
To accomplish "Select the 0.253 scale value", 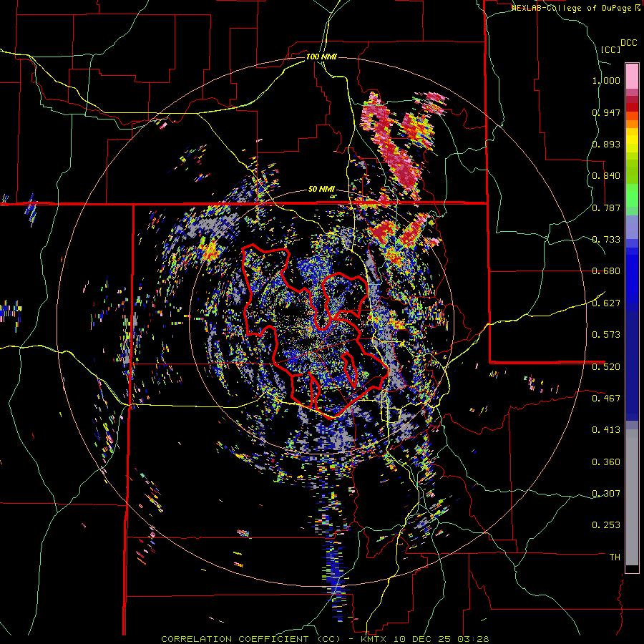I will click(x=606, y=525).
